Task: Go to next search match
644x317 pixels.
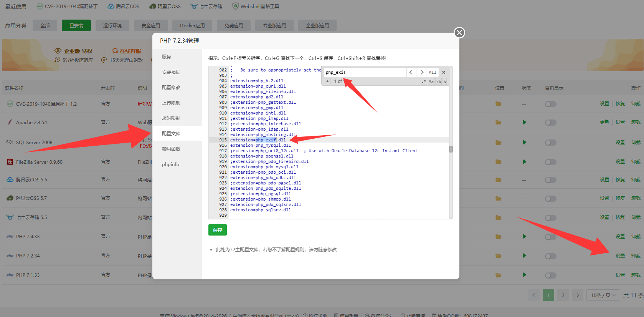Action: click(x=422, y=72)
